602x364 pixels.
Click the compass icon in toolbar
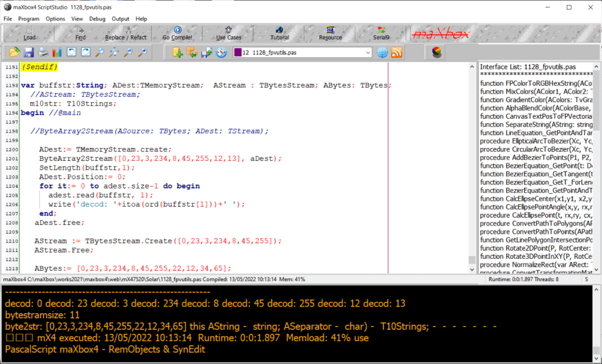(x=221, y=53)
